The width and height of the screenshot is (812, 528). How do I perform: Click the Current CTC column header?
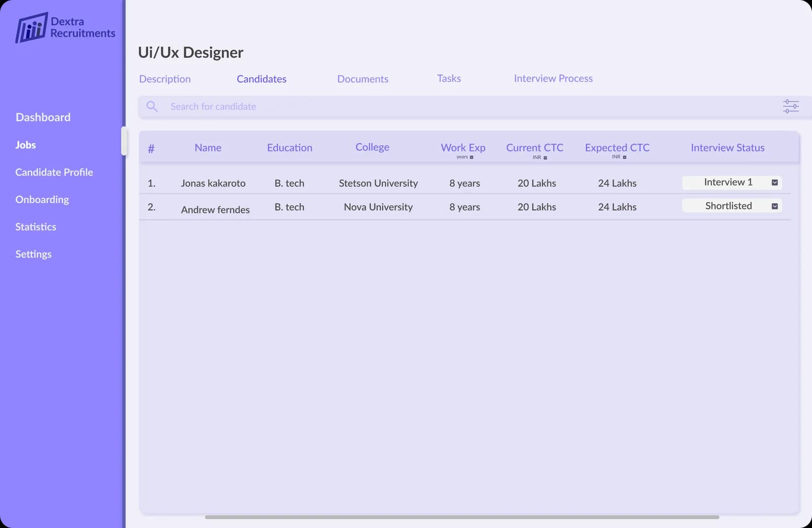tap(535, 148)
